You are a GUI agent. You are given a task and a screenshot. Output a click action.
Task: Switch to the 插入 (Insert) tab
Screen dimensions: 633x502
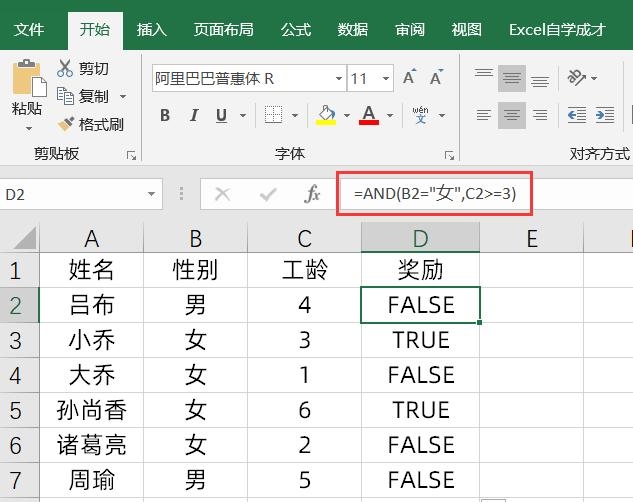coord(151,29)
